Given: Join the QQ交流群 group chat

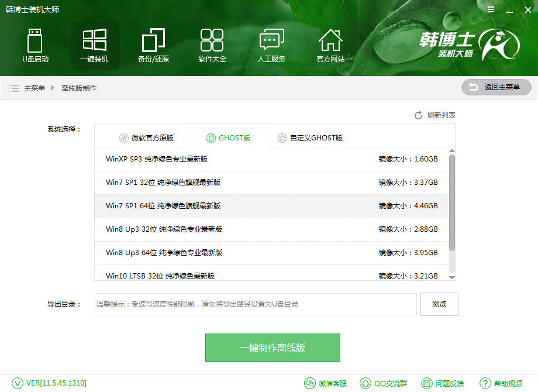Looking at the screenshot, I should point(383,382).
